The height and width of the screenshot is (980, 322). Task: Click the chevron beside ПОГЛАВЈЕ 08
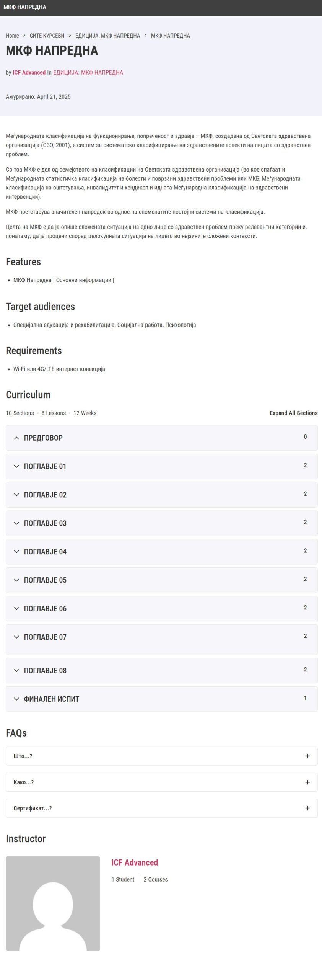coord(16,670)
